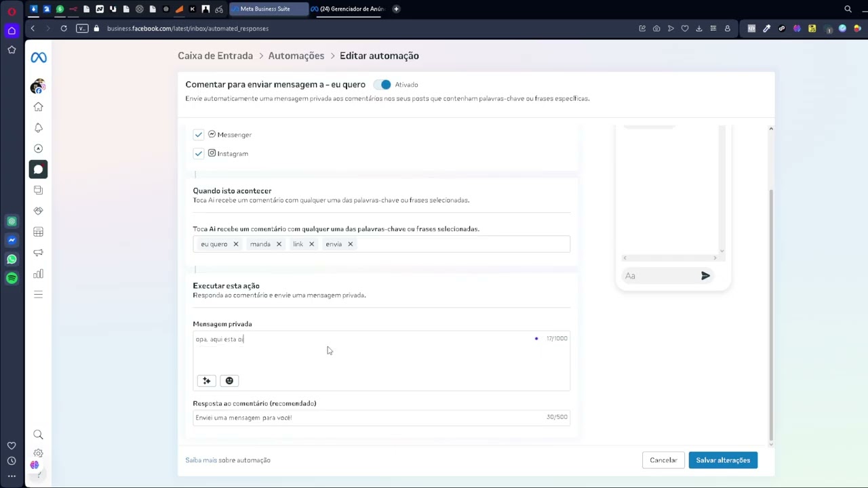Click Saiba mais link about automation
The height and width of the screenshot is (488, 868).
tap(201, 460)
